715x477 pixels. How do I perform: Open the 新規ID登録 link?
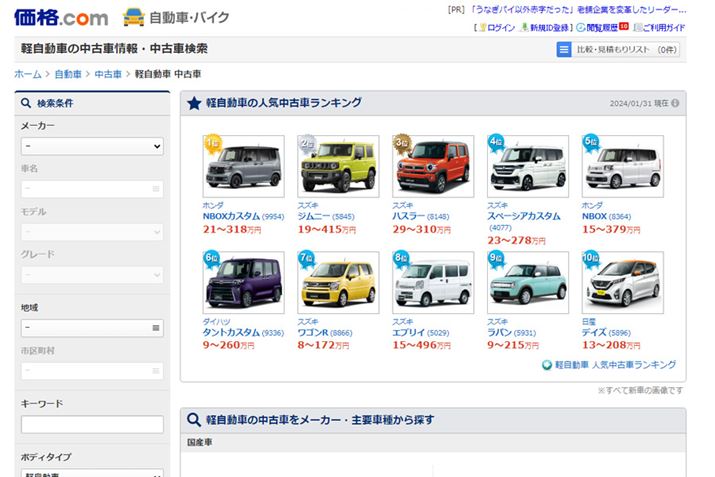coord(549,28)
